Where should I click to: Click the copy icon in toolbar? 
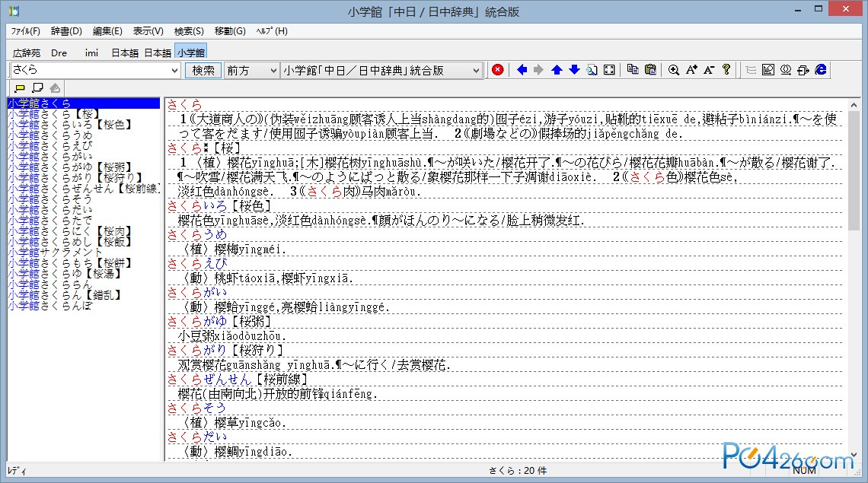pyautogui.click(x=633, y=70)
